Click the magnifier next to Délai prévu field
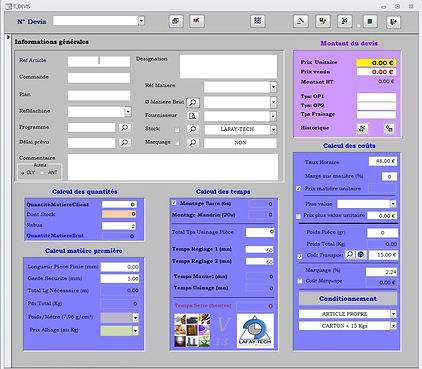 click(x=124, y=143)
